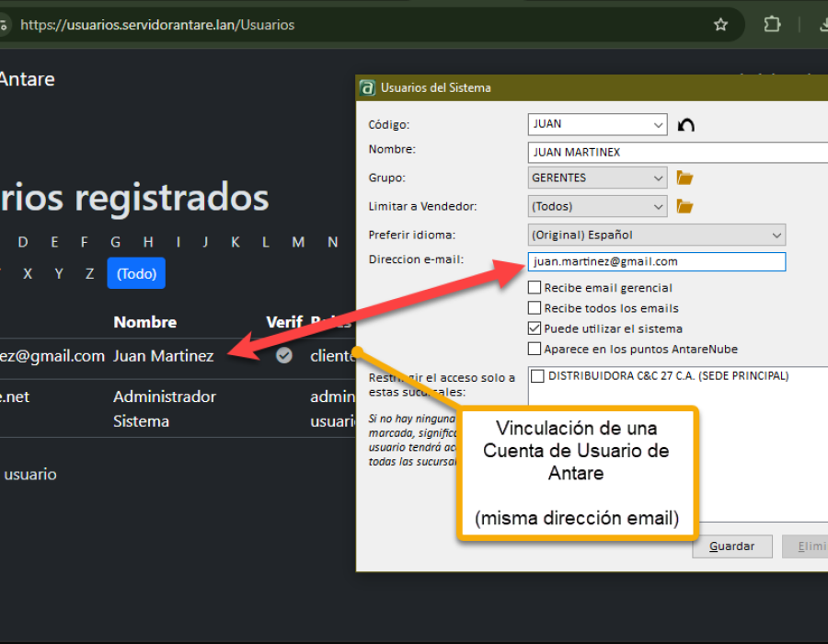Click the browser address bar URL
The width and height of the screenshot is (828, 644).
tap(157, 25)
